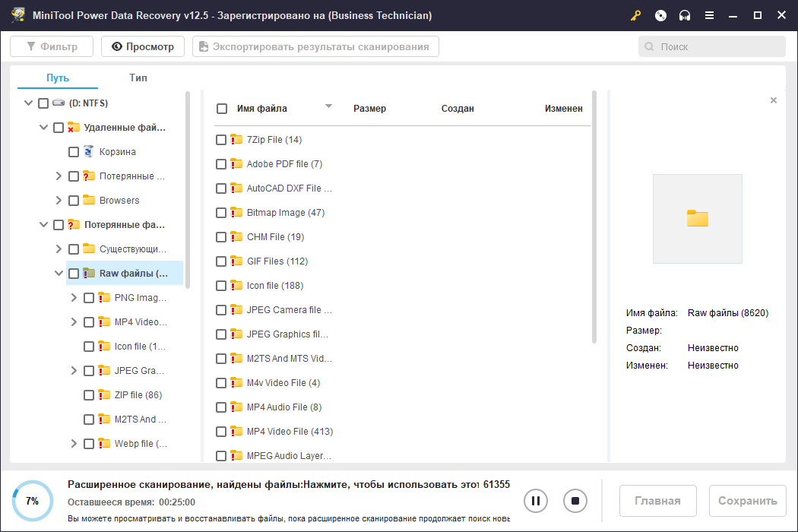798x532 pixels.
Task: Collapse the D: NTFS drive node
Action: coord(29,103)
